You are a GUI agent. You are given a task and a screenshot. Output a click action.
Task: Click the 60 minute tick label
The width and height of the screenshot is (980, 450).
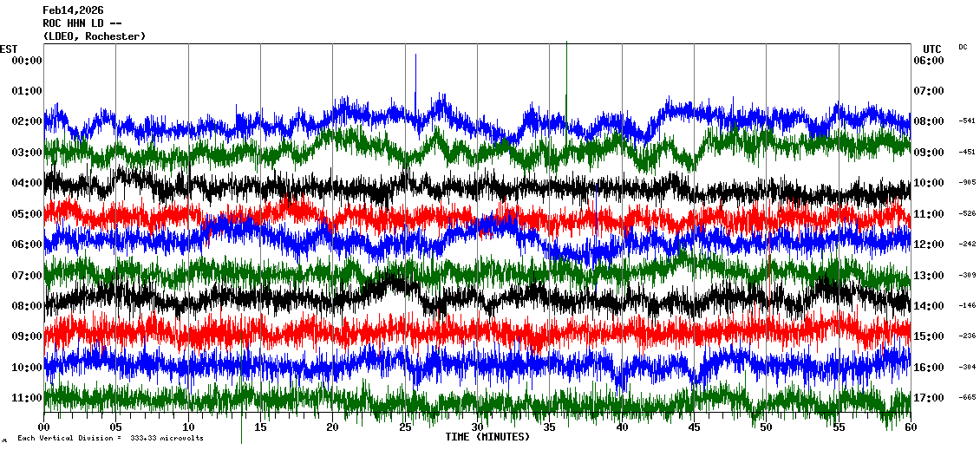pos(910,427)
